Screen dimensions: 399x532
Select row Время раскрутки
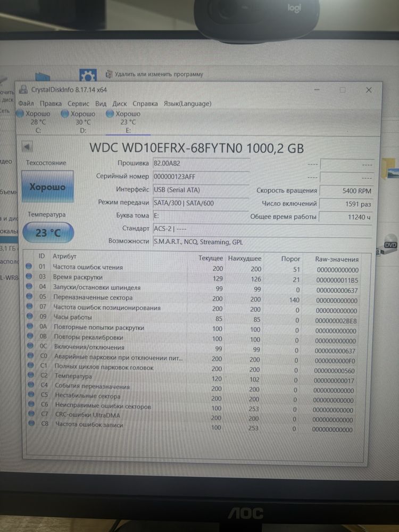pyautogui.click(x=192, y=278)
